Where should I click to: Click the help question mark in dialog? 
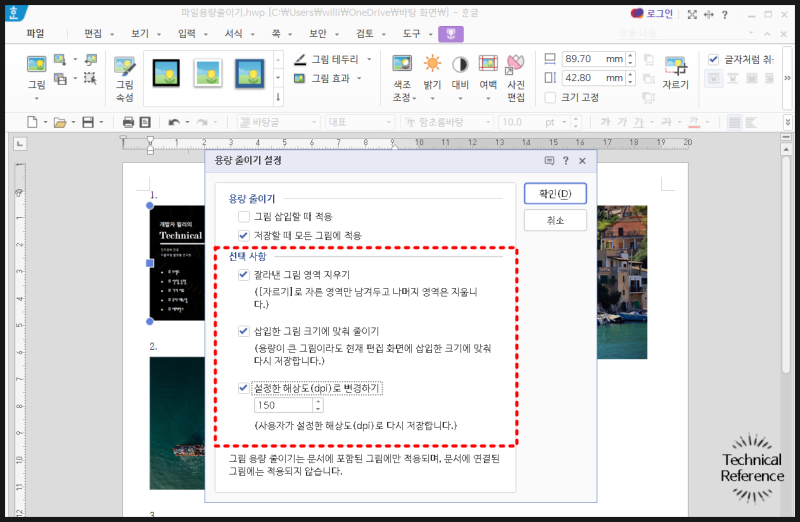[x=566, y=161]
